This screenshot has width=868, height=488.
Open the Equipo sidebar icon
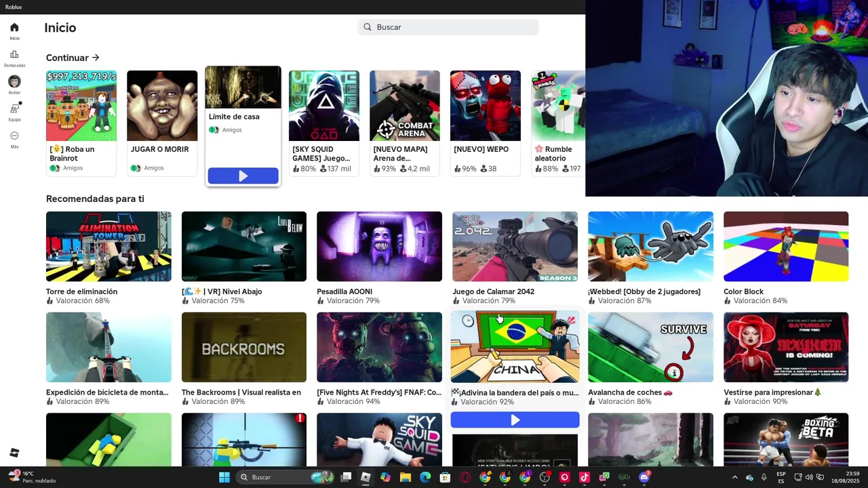(14, 108)
